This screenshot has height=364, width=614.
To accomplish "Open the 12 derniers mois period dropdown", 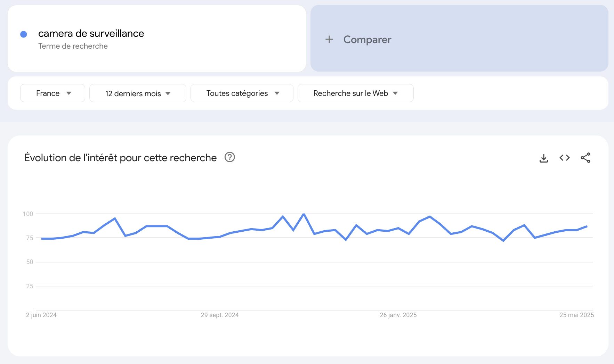I will coord(138,93).
